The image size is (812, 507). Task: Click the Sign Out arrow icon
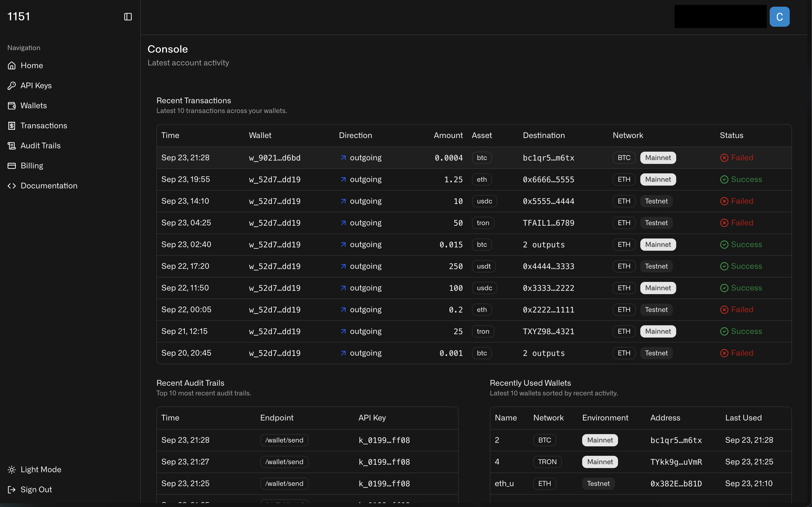pyautogui.click(x=12, y=489)
